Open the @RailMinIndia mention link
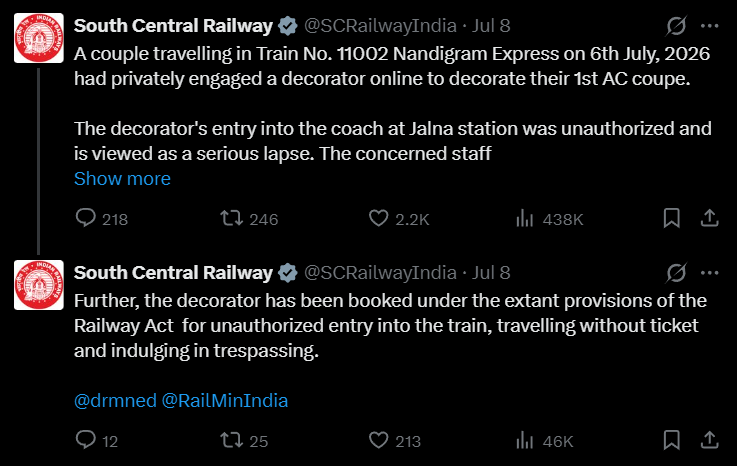 (225, 401)
